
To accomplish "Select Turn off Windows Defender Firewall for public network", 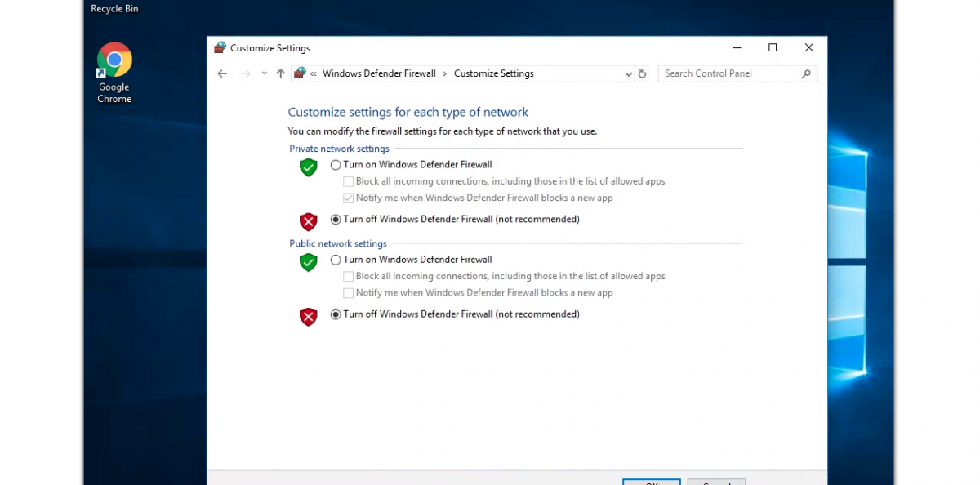I will click(x=336, y=314).
